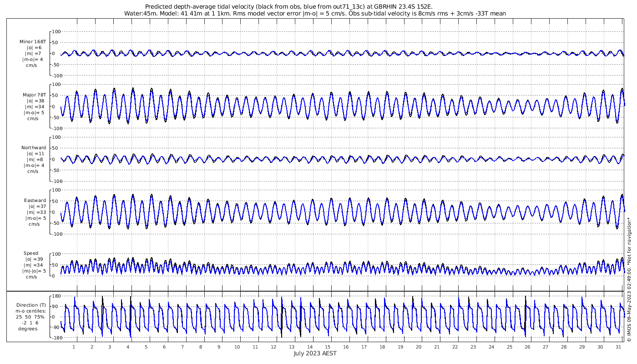Click the '|m-o|= 4' value under Minor 168T

(33, 60)
